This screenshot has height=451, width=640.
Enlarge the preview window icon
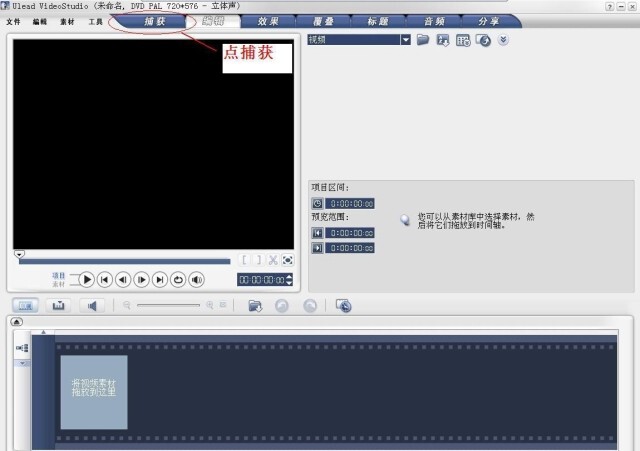287,260
